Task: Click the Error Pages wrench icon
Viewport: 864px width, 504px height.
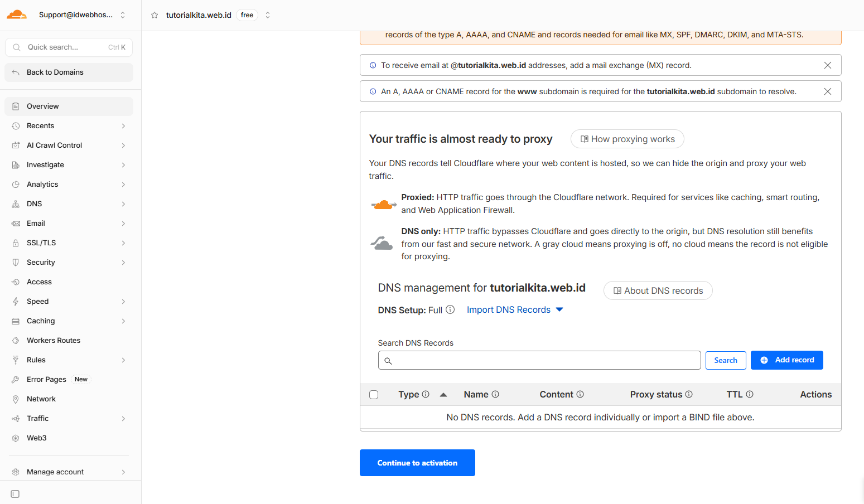Action: coord(16,380)
